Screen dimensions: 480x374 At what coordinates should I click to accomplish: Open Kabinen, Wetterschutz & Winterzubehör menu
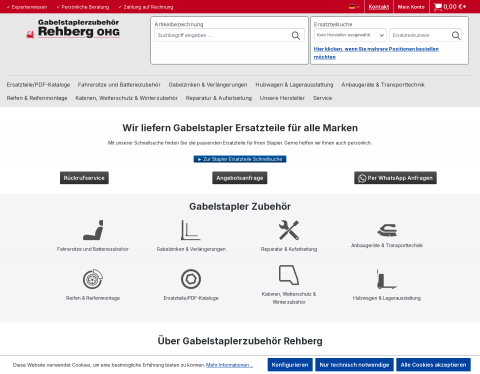click(x=127, y=98)
